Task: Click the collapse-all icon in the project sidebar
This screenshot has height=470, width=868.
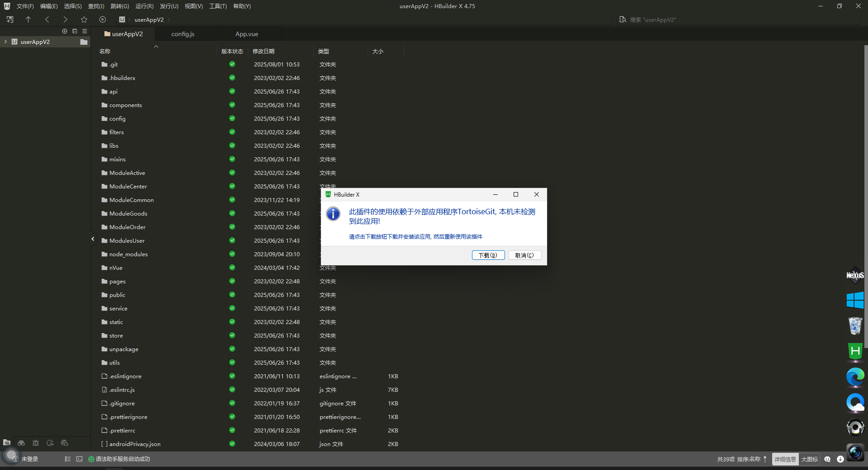Action: [75, 31]
